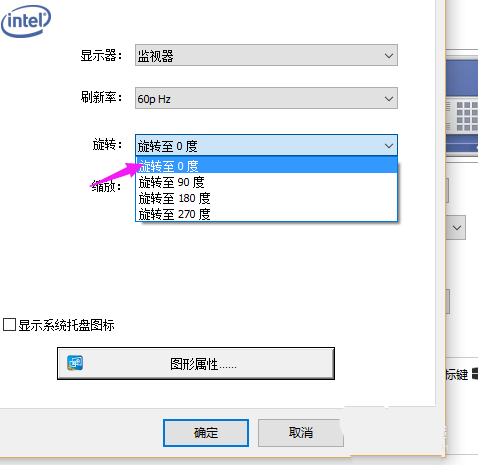This screenshot has width=478, height=465.
Task: Click the Intel logo icon
Action: coord(26,21)
